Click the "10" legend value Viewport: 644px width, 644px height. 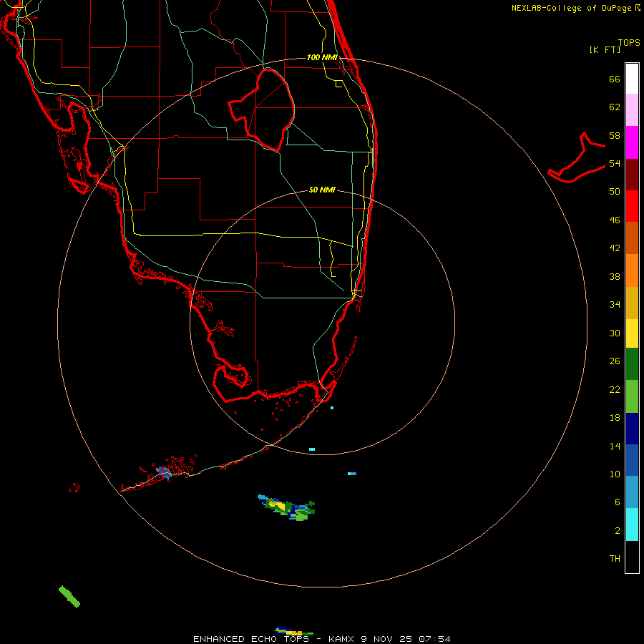[x=615, y=474]
